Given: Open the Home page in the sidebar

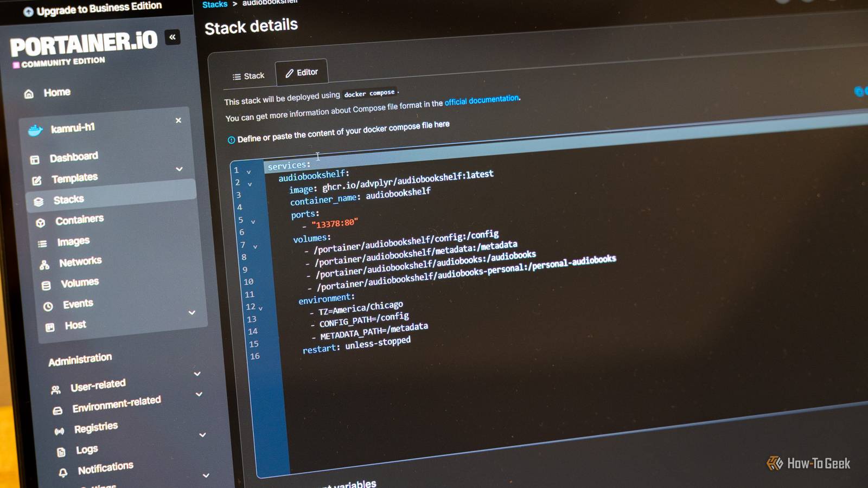Looking at the screenshot, I should click(x=57, y=92).
